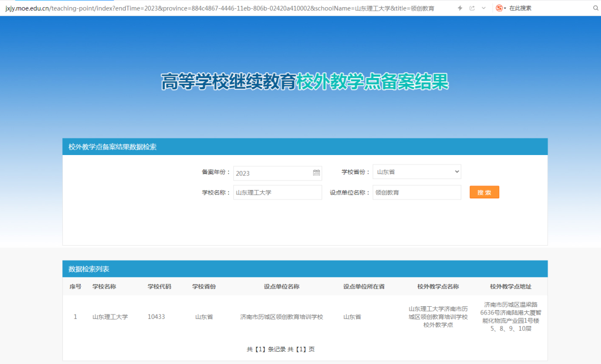Click the 备案年份 field label
The height and width of the screenshot is (364, 601).
[216, 172]
